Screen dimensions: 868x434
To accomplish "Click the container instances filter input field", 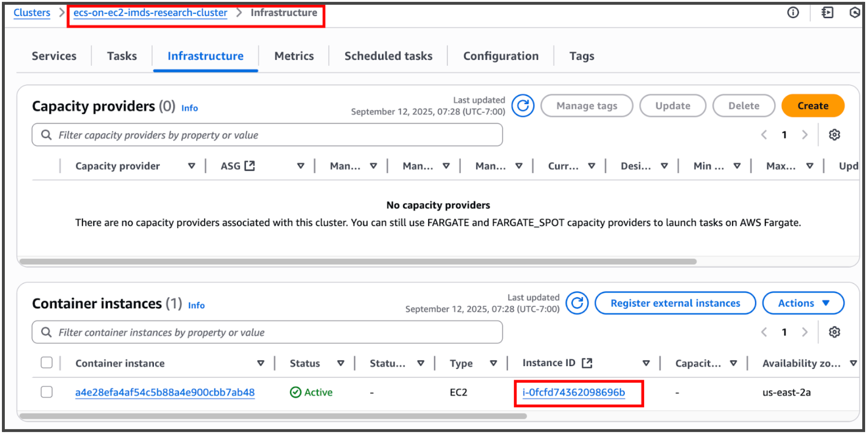I will [x=267, y=332].
